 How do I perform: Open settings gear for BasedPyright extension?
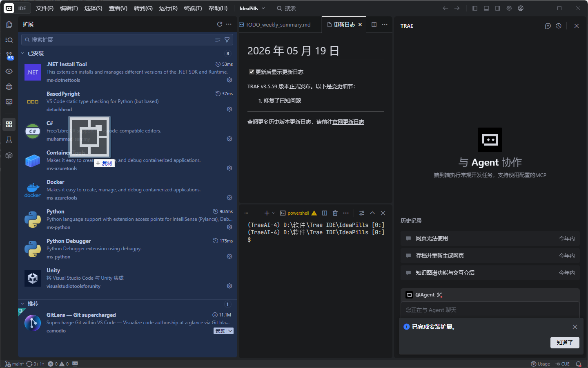[x=229, y=109]
